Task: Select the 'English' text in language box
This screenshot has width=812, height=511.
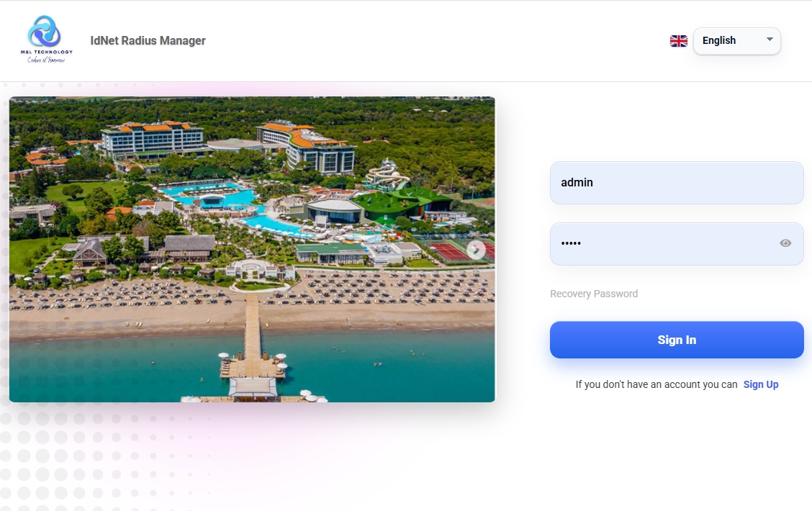Action: tap(719, 40)
